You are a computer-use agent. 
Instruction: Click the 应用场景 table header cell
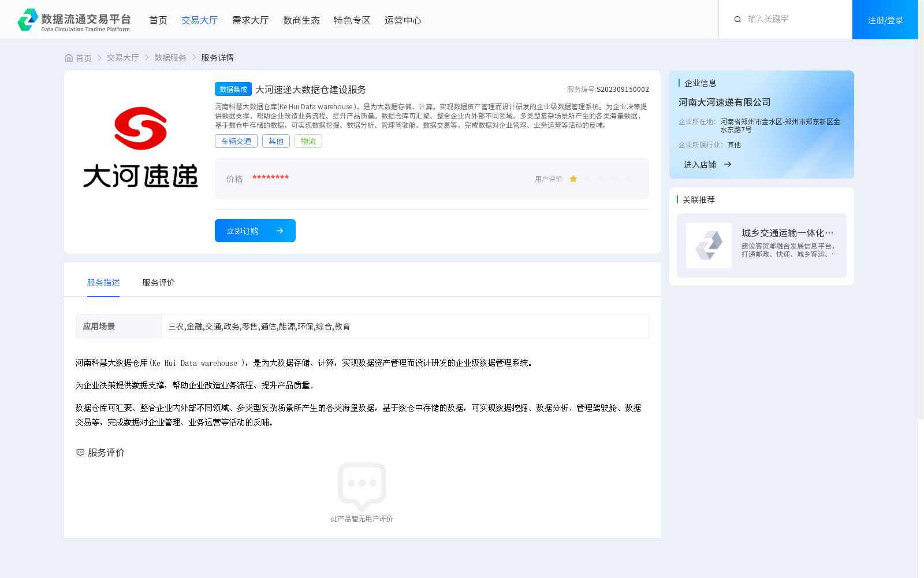pos(118,327)
